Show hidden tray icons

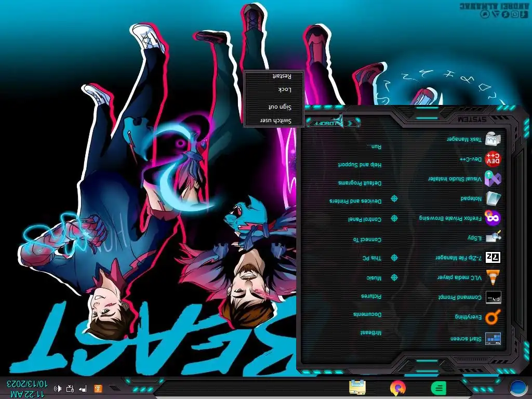[114, 388]
